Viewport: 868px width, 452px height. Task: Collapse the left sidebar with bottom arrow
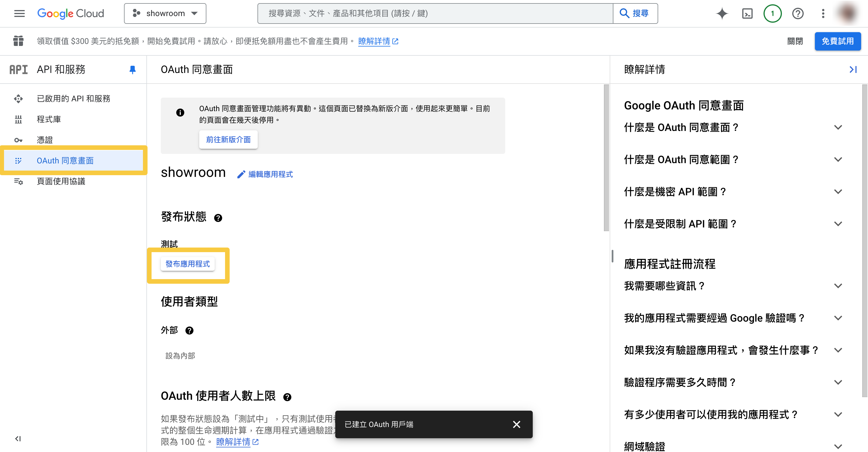(x=18, y=438)
